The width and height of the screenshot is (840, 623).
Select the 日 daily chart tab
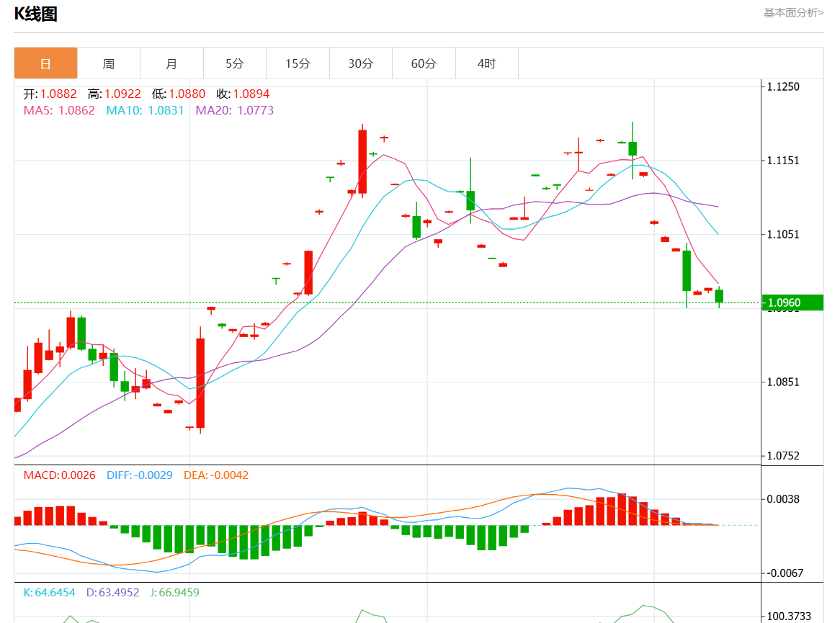click(x=45, y=63)
